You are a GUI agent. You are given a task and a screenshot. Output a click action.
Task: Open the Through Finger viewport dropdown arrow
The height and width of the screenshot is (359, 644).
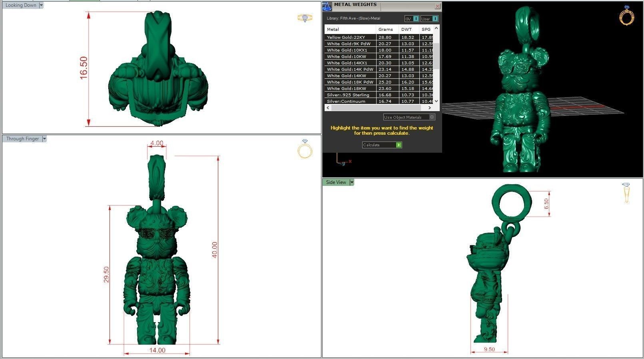coord(44,139)
